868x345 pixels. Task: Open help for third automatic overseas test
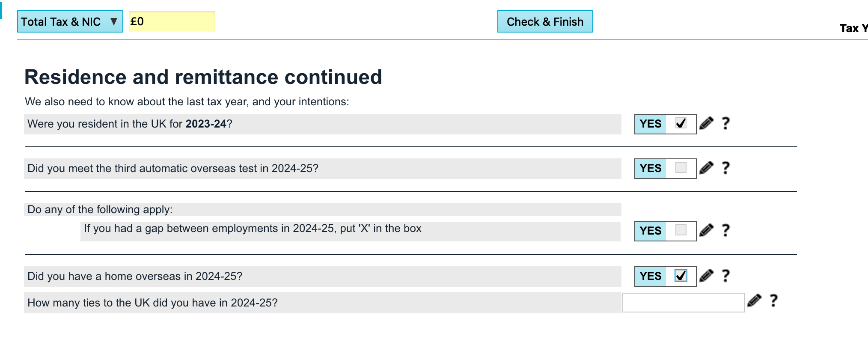tap(725, 168)
